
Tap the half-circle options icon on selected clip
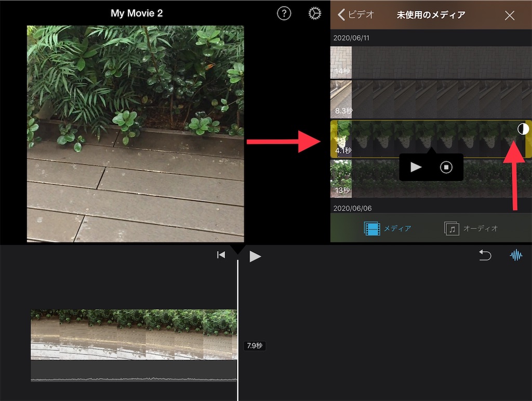523,129
